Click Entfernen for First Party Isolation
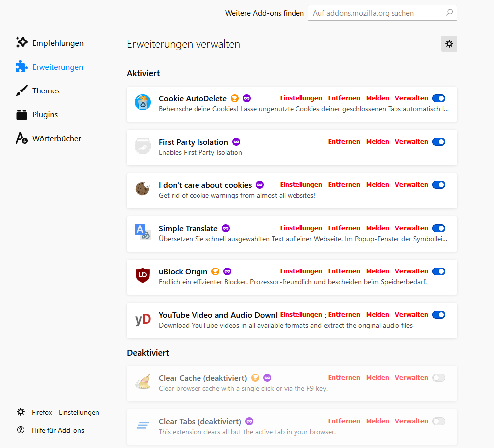Viewport: 494px width, 448px height. pyautogui.click(x=344, y=142)
